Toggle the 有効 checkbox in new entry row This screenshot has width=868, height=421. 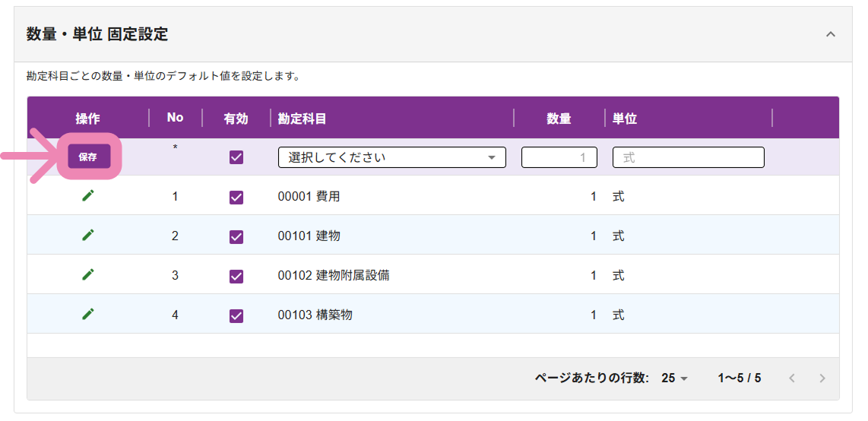[x=236, y=157]
